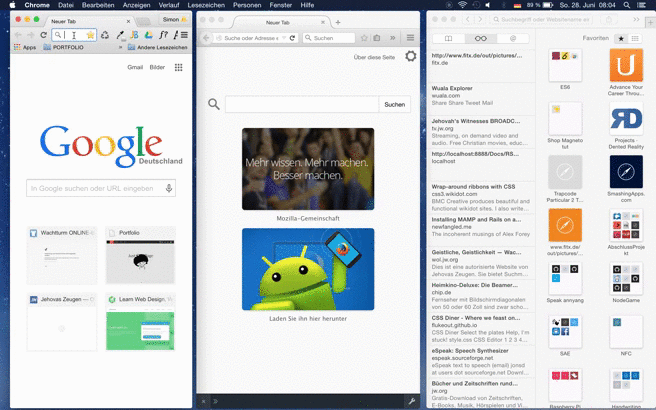Click the bookmark star in Chrome's address bar

(90, 35)
